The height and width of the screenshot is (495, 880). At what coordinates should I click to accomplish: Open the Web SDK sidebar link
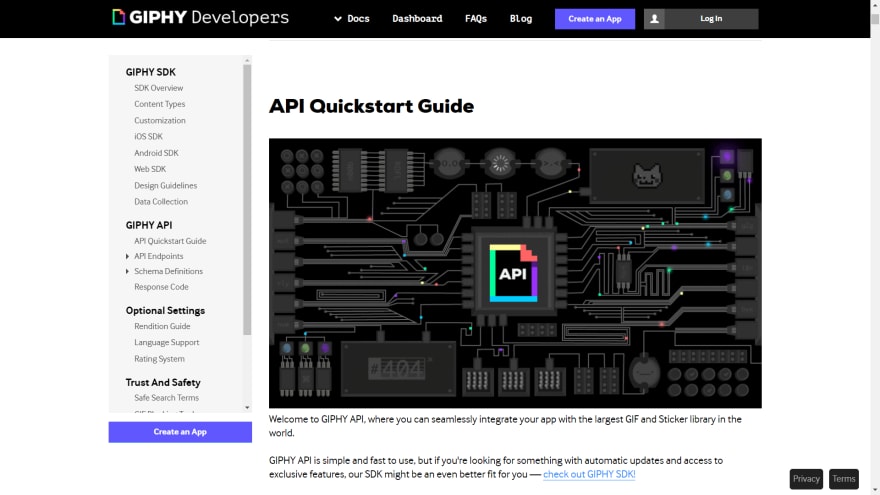point(150,169)
